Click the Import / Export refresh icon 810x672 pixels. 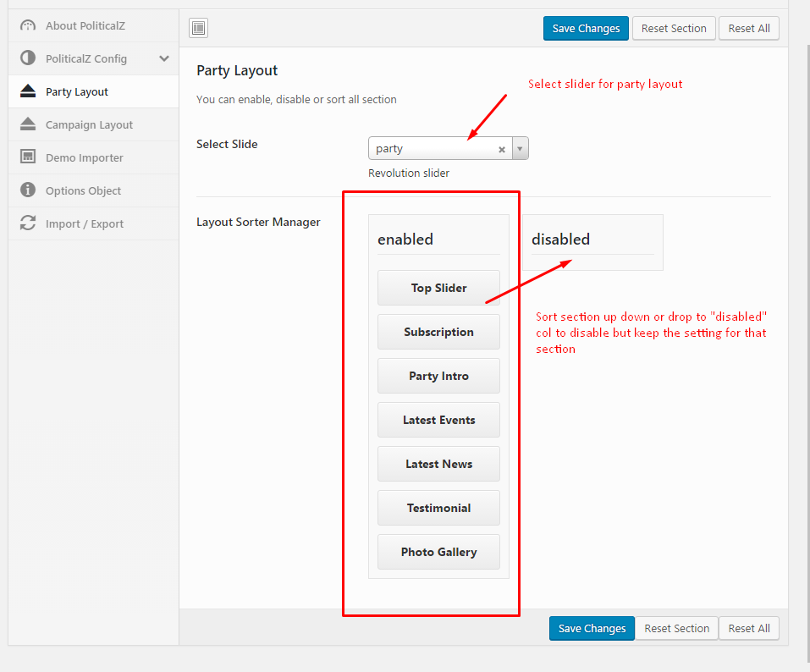point(28,223)
